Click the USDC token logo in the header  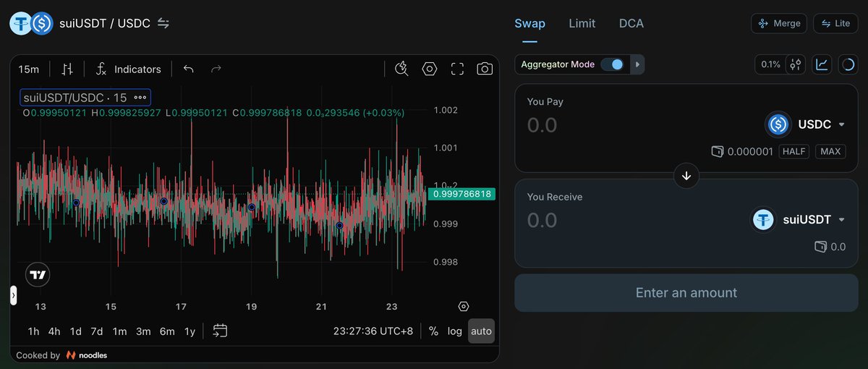coord(41,23)
